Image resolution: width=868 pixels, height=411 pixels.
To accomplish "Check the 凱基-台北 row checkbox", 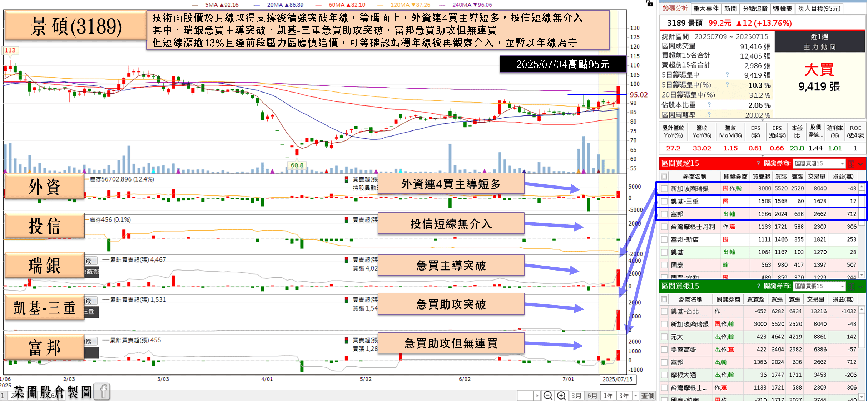I will click(664, 311).
